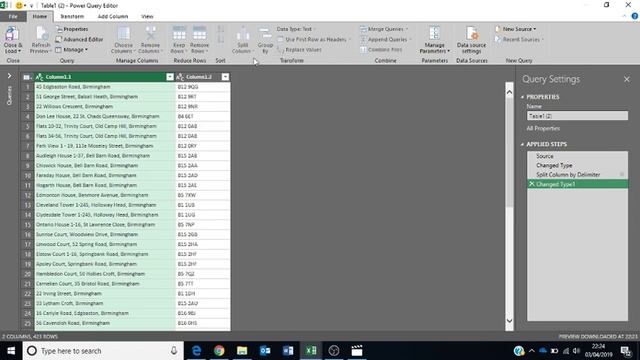Screen dimensions: 640x360
Task: Click the Keep Rows icon
Action: (x=179, y=33)
